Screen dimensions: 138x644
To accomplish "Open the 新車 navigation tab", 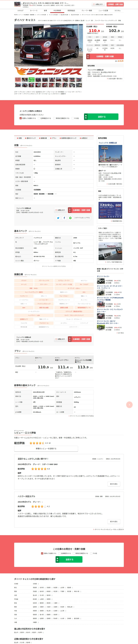I will (x=45, y=11).
